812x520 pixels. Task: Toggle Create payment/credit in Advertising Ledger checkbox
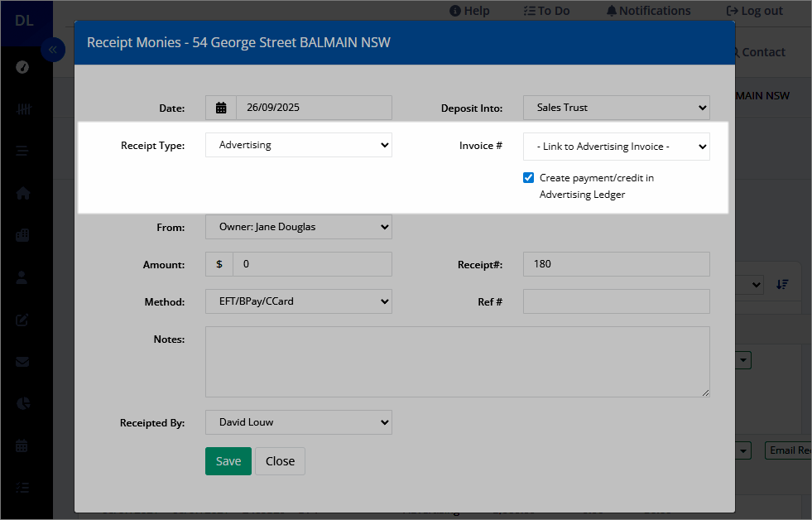(x=528, y=178)
